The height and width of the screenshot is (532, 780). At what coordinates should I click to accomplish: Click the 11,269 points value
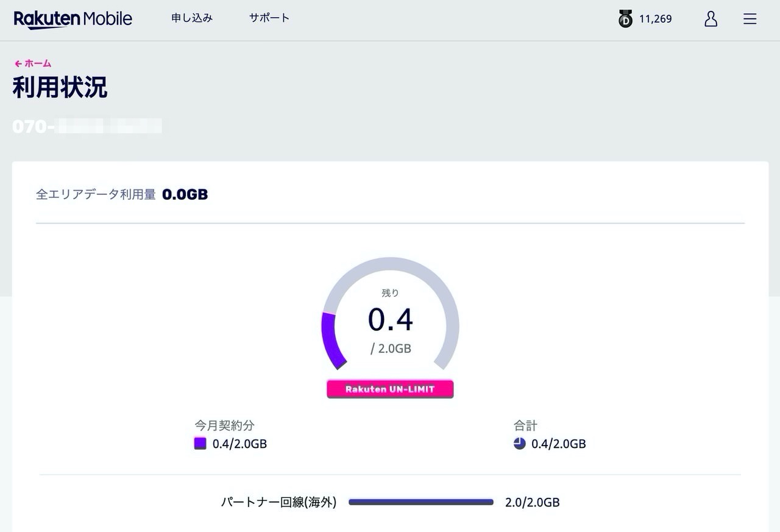[655, 19]
